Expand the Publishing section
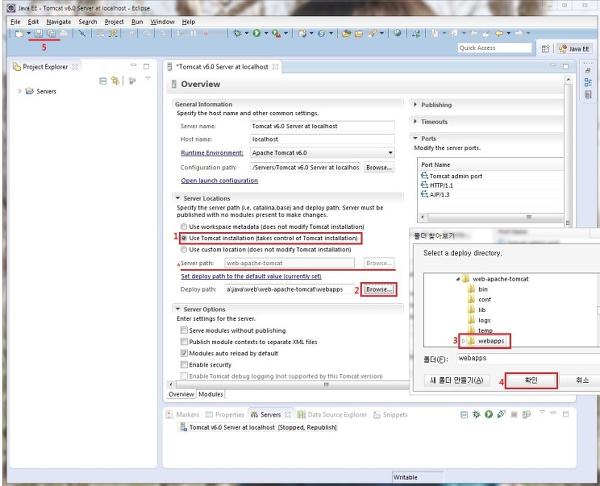This screenshot has width=600, height=486. (416, 104)
